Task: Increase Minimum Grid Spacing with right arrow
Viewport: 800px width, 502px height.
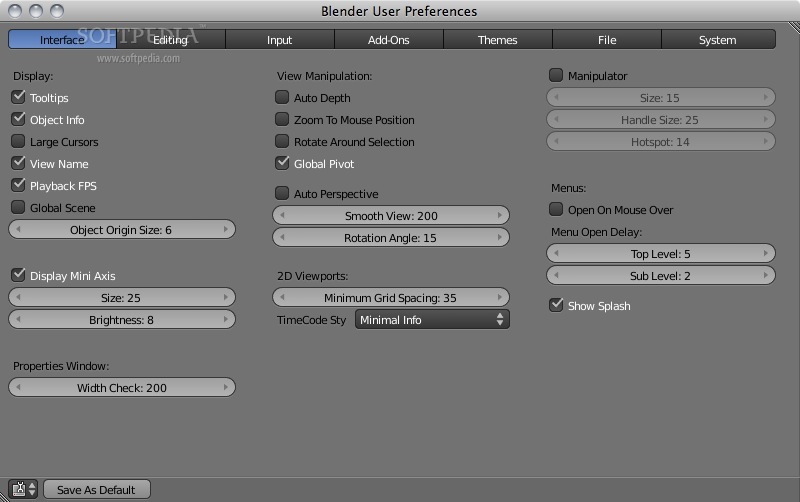Action: (500, 297)
